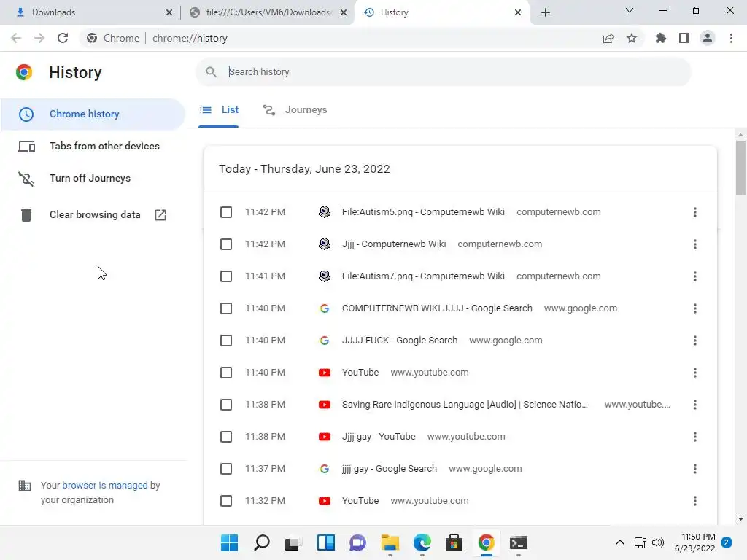
Task: Open the Jjjj - Computernewb Wiki link
Action: (394, 244)
